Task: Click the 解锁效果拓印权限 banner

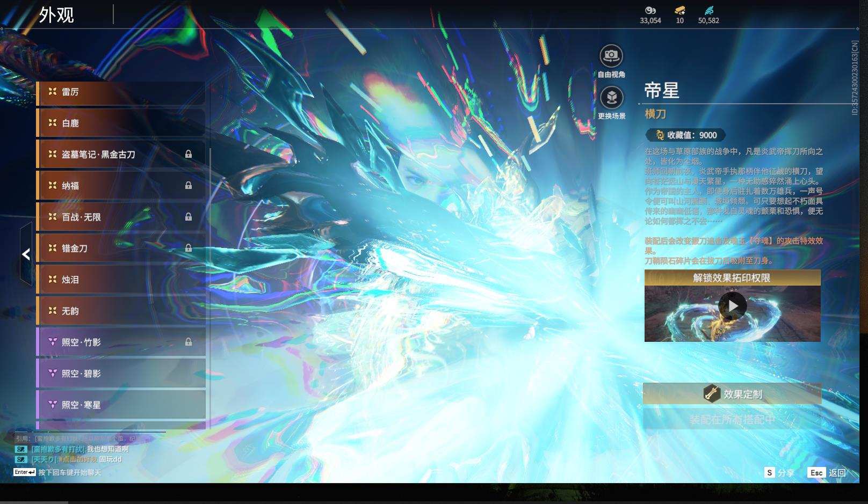Action: pyautogui.click(x=732, y=277)
